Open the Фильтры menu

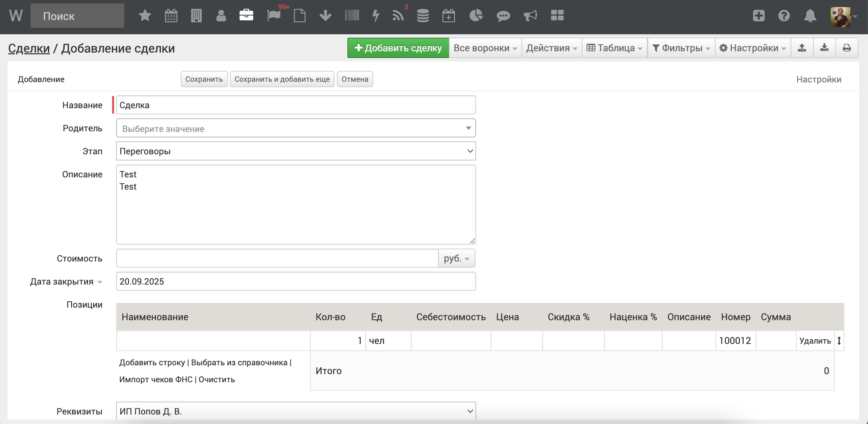click(681, 48)
